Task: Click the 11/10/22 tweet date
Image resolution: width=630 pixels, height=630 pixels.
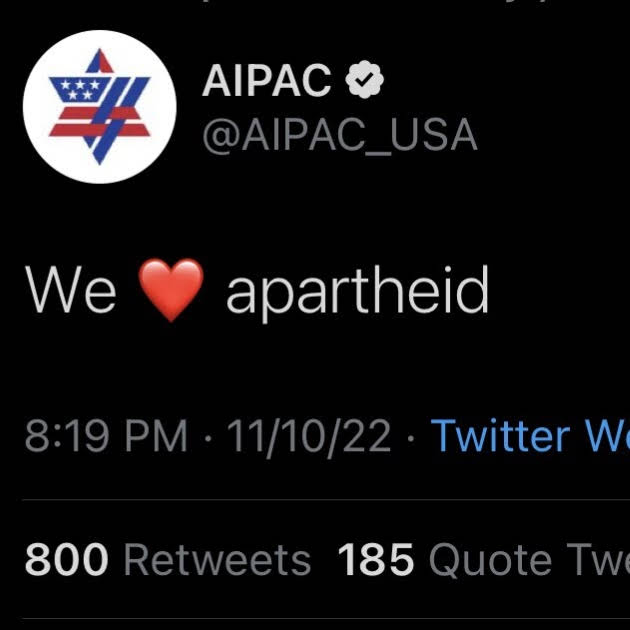Action: point(309,437)
